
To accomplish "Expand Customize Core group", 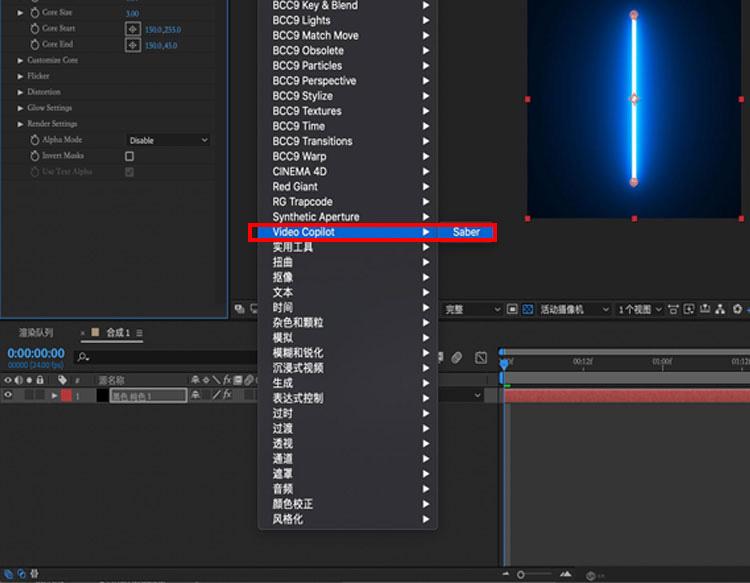I will [20, 60].
